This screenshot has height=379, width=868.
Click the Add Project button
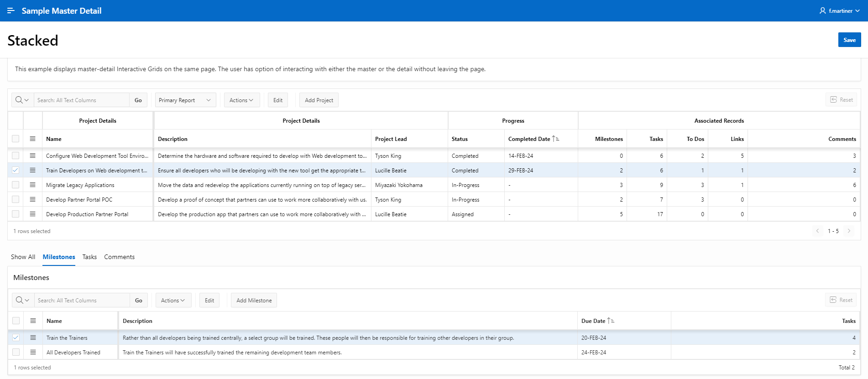pyautogui.click(x=319, y=100)
